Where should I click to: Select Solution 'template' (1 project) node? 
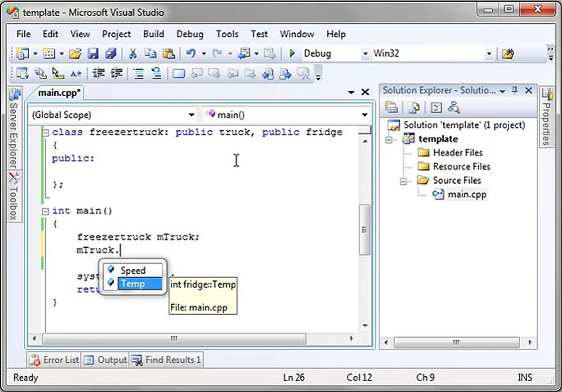click(x=464, y=125)
